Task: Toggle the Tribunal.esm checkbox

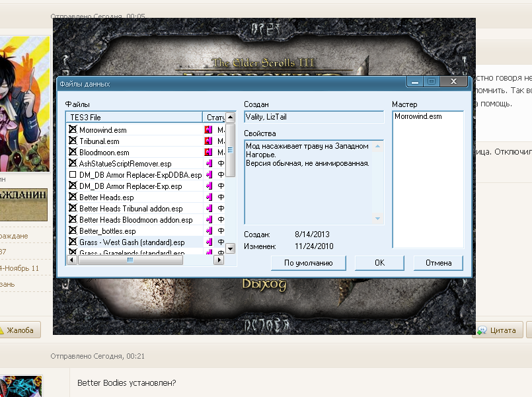Action: tap(73, 140)
